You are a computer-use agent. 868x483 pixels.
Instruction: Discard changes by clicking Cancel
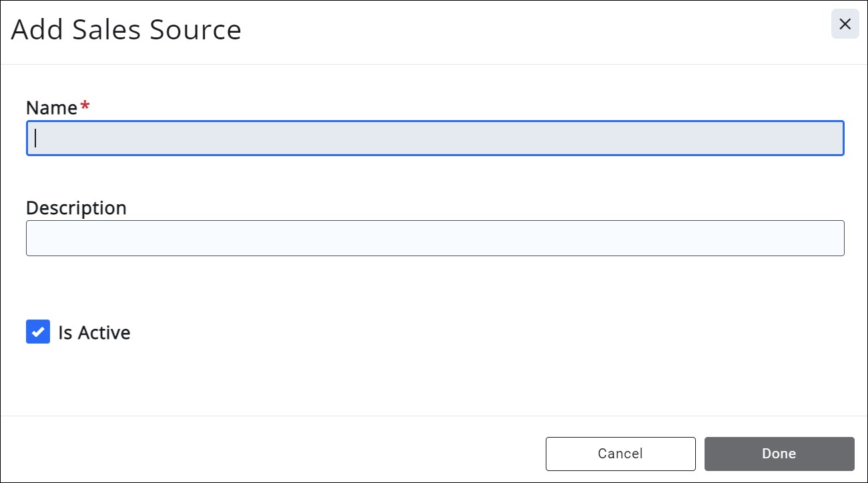click(620, 454)
